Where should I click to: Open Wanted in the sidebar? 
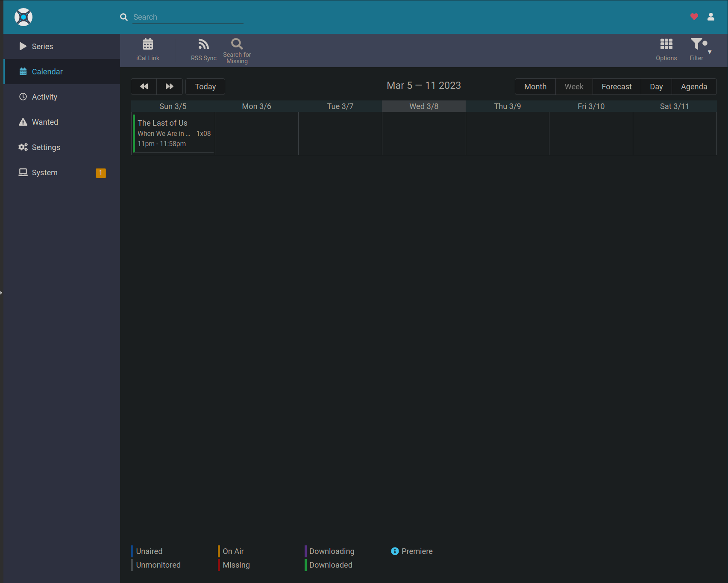62,122
